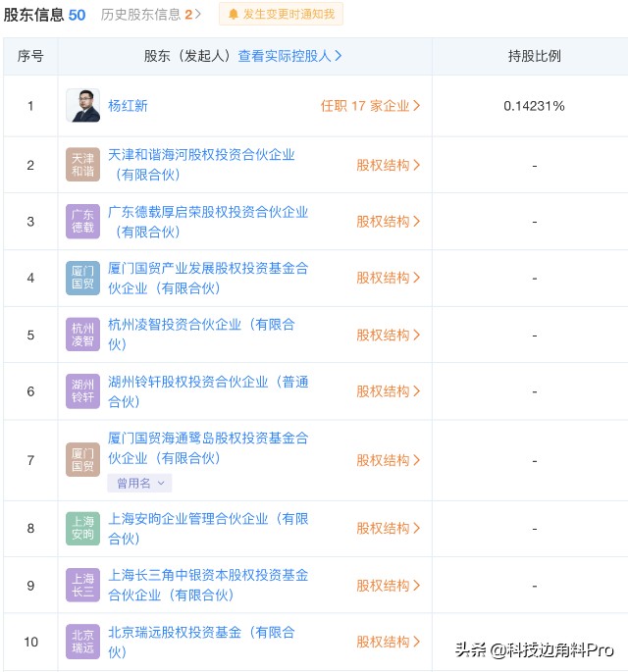Click the 广东德载 purple logo badge
Screen dimensions: 628x672
[82, 222]
